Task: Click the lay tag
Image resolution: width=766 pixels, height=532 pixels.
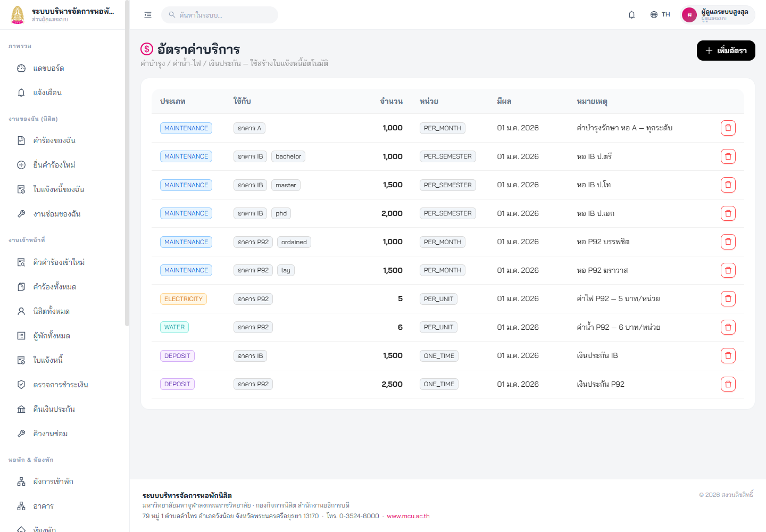Action: click(286, 270)
